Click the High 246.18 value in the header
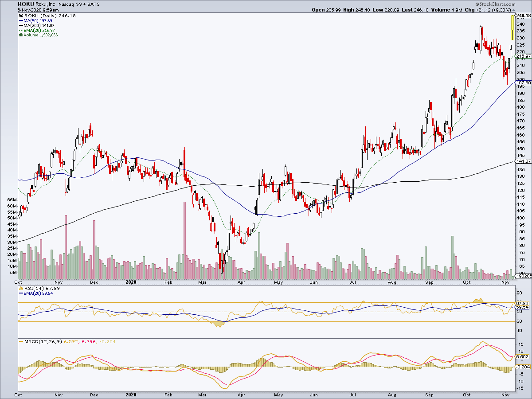 pyautogui.click(x=357, y=9)
